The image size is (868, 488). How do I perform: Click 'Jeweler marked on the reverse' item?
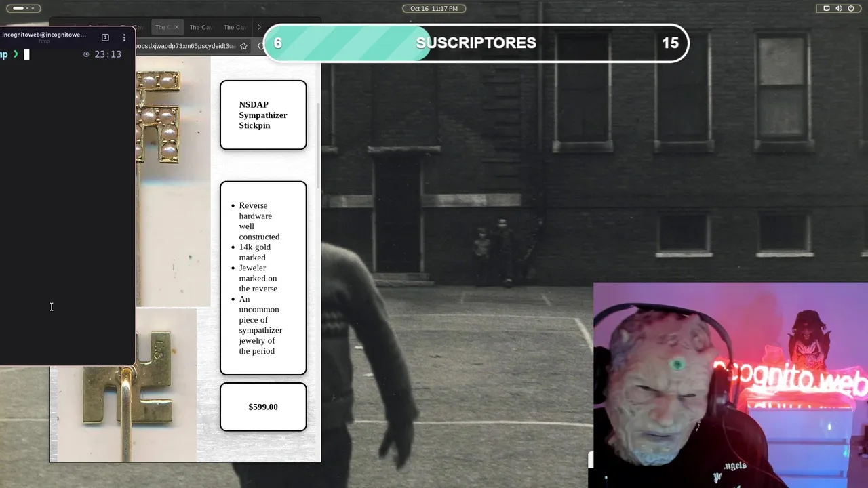pos(258,278)
